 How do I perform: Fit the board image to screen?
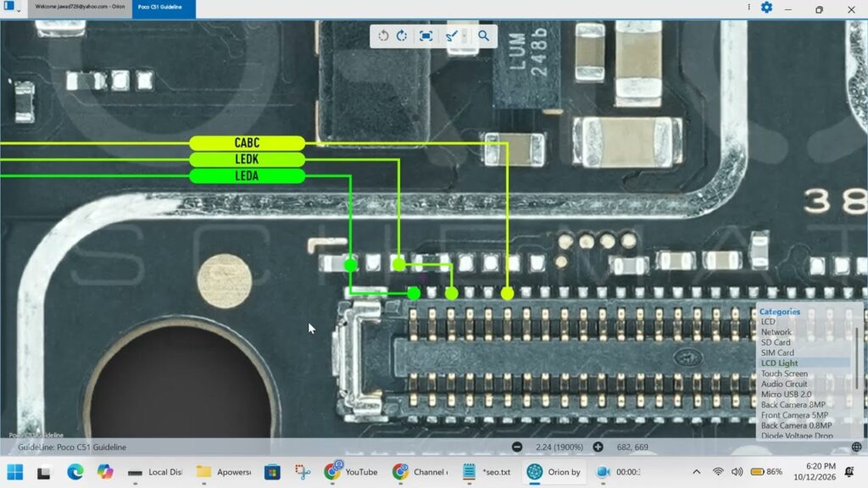pyautogui.click(x=426, y=36)
